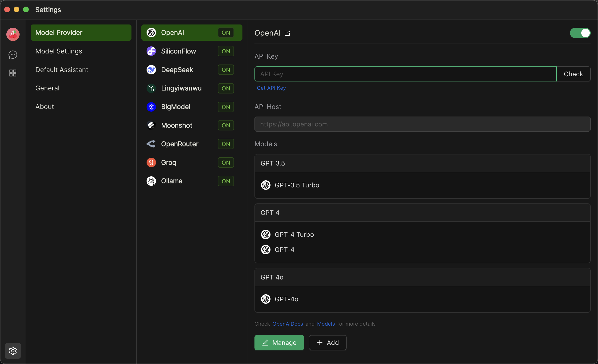This screenshot has width=598, height=364.
Task: Click the cherry app avatar icon
Action: pos(13,34)
